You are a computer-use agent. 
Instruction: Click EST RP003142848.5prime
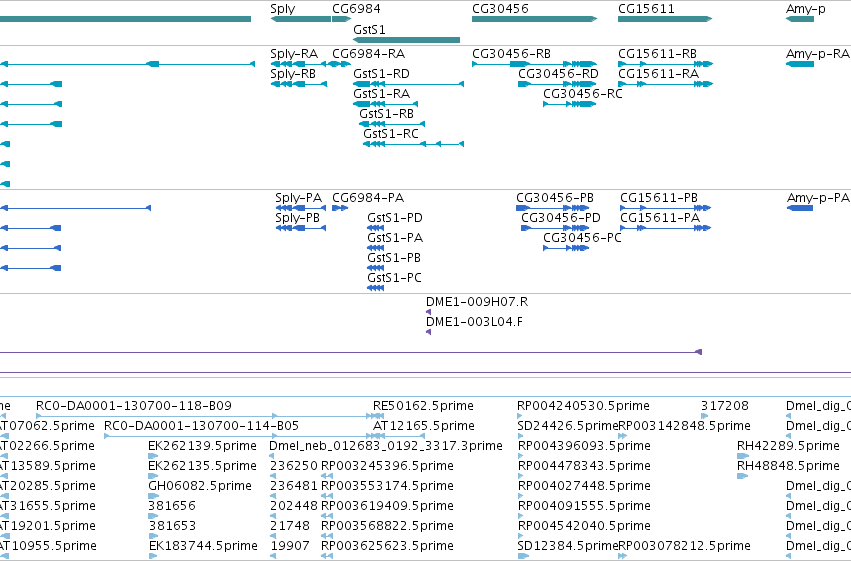pos(684,426)
